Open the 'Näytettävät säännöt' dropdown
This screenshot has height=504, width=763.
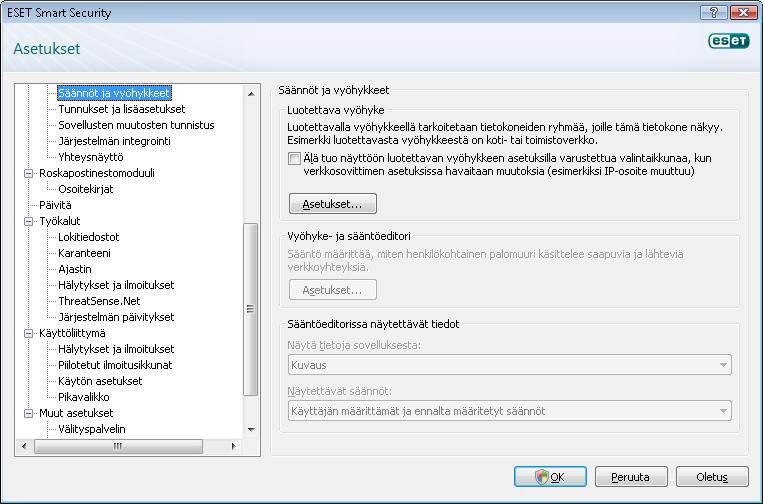click(x=509, y=411)
